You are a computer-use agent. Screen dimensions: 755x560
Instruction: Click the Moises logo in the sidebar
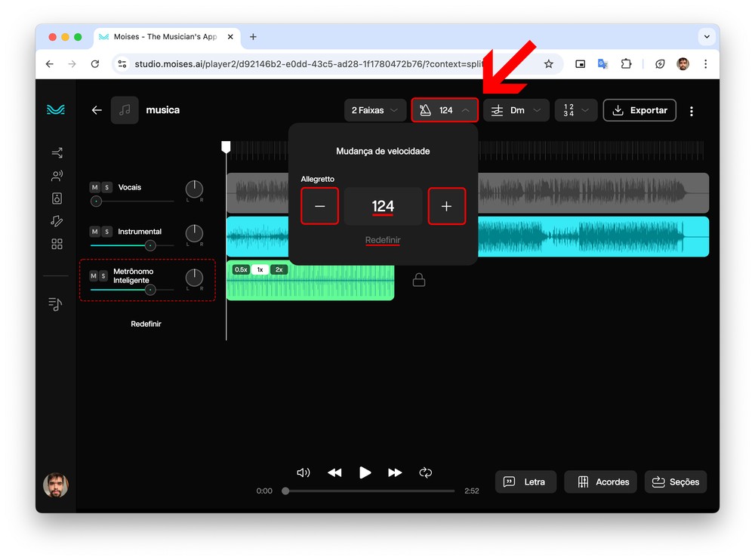56,110
